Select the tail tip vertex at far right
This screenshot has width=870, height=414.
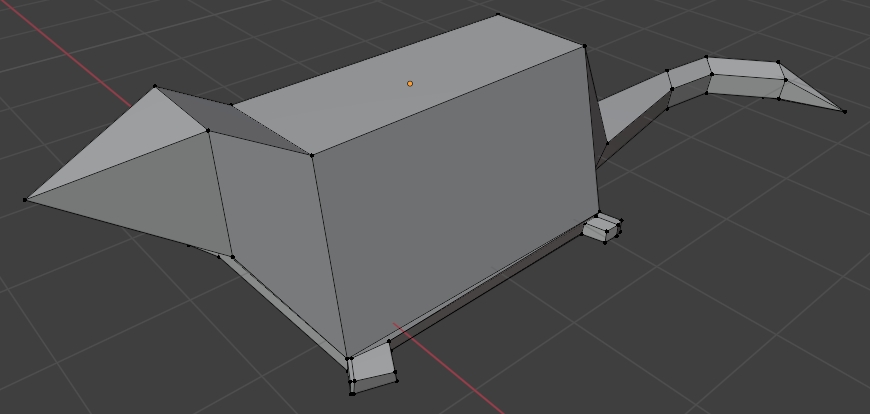pos(844,111)
